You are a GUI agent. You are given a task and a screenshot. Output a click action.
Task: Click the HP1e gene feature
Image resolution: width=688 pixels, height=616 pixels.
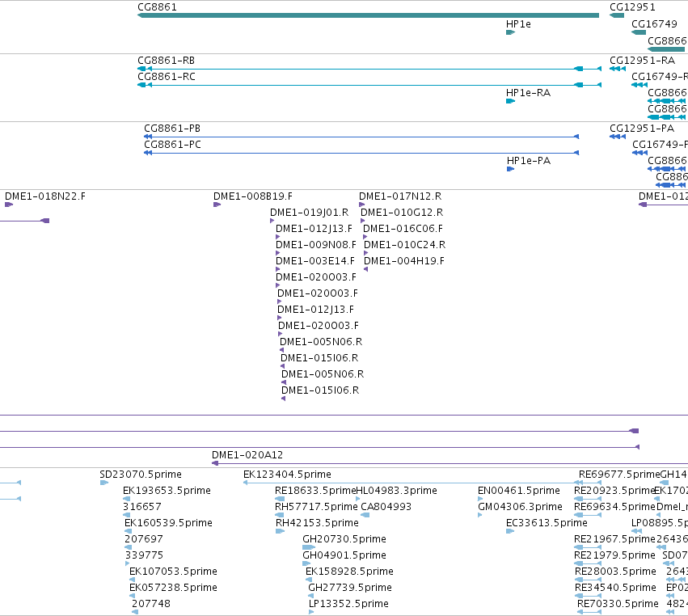coord(510,32)
